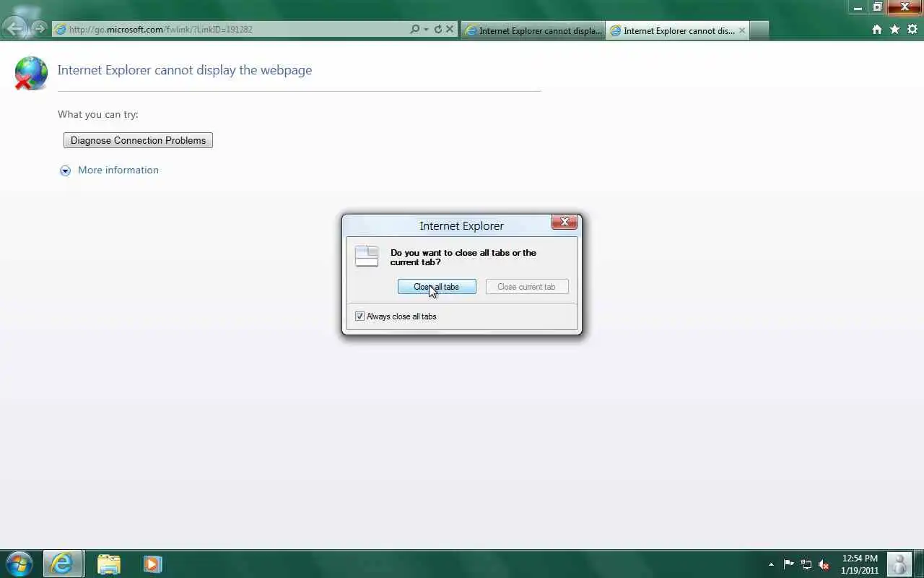Click the Close all tabs button
The width and height of the screenshot is (924, 578).
point(437,287)
